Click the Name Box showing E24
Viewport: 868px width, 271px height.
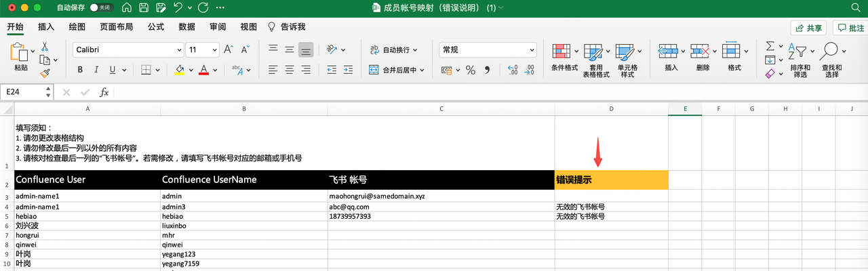[x=26, y=92]
